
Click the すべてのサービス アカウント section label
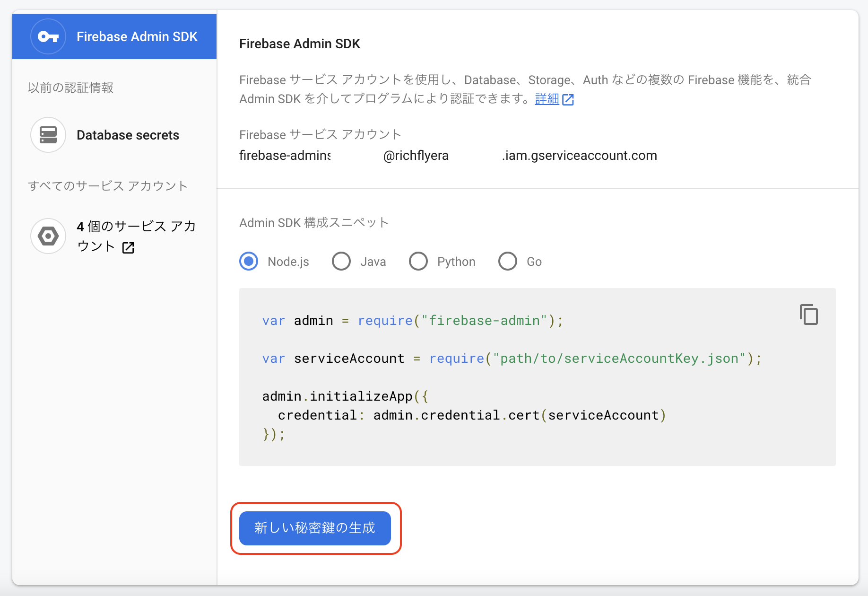(x=108, y=186)
